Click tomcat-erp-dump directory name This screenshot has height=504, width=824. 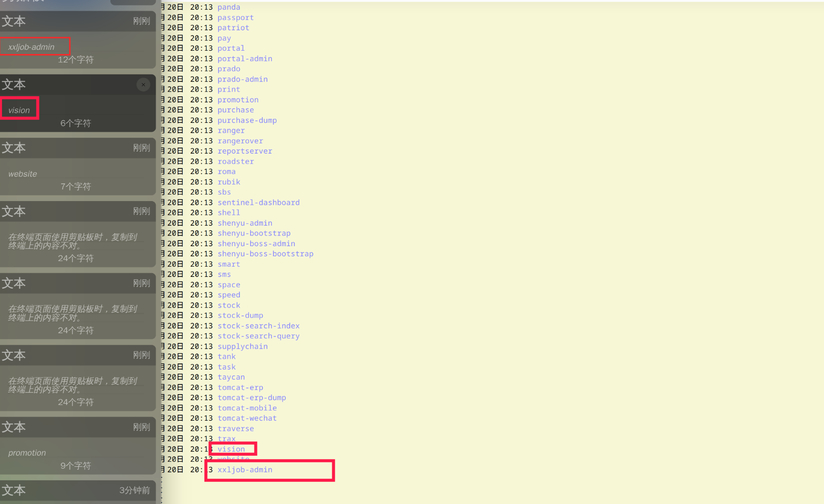pos(252,397)
